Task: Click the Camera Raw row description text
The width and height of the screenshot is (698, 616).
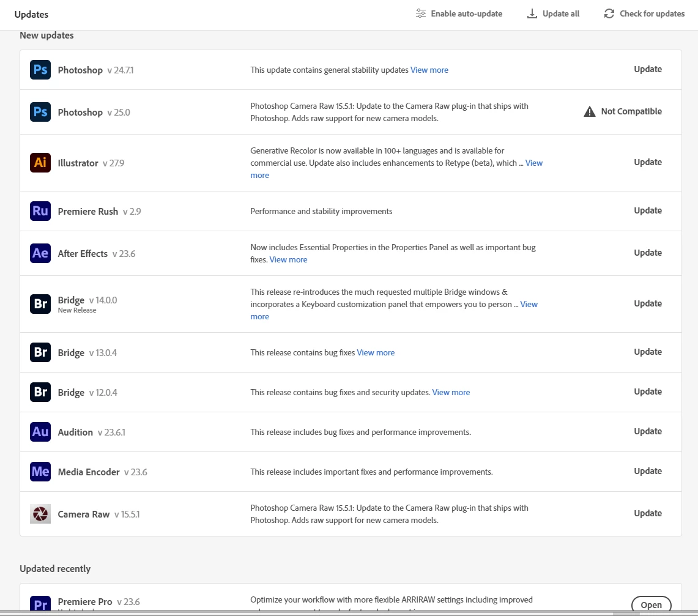Action: pyautogui.click(x=389, y=514)
